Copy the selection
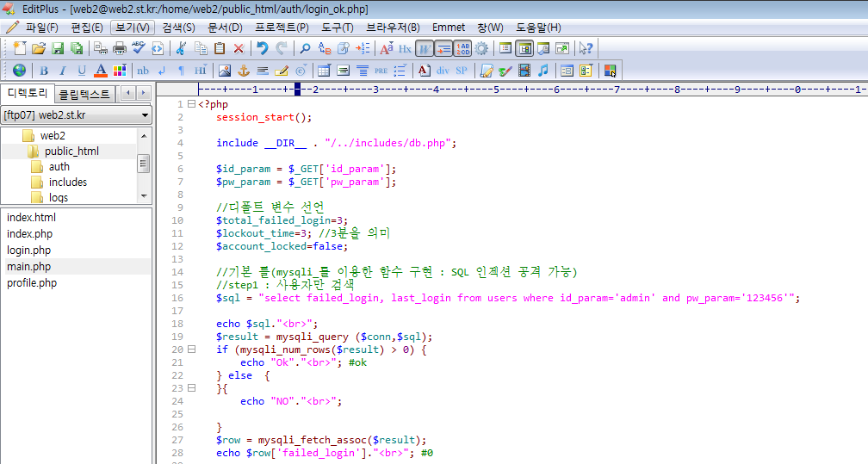Viewport: 868px width, 464px height. (201, 49)
